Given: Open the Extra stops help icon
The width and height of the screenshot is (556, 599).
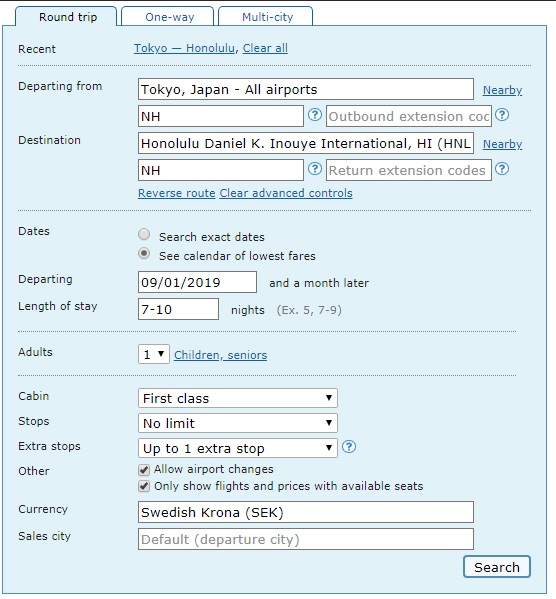Looking at the screenshot, I should click(x=349, y=447).
